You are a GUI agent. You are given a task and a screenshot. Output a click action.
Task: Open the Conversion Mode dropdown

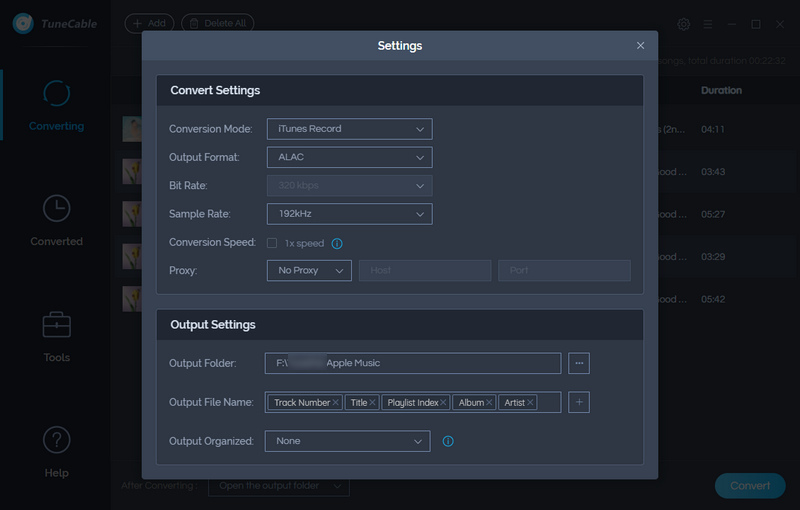click(x=349, y=129)
